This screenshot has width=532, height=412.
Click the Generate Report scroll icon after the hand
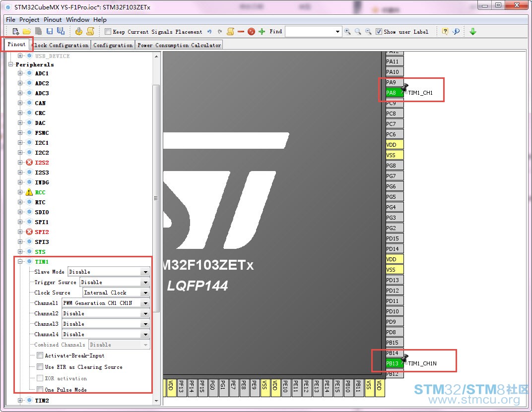[90, 32]
